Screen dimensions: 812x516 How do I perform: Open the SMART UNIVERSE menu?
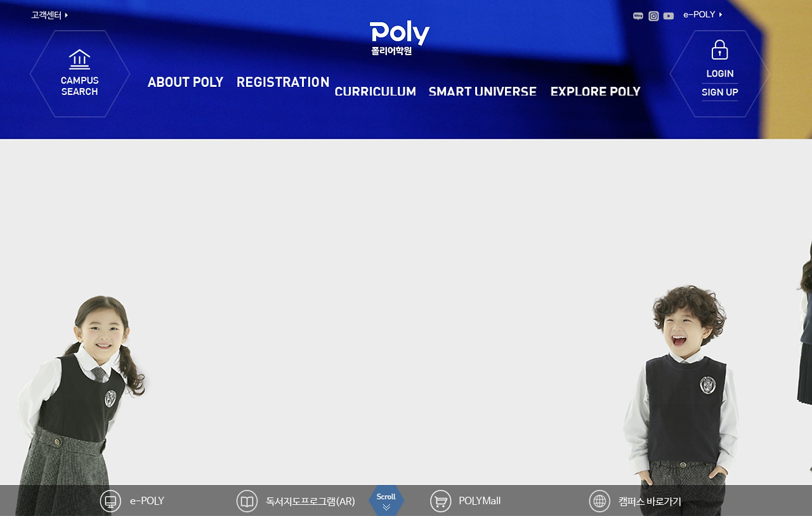tap(483, 91)
